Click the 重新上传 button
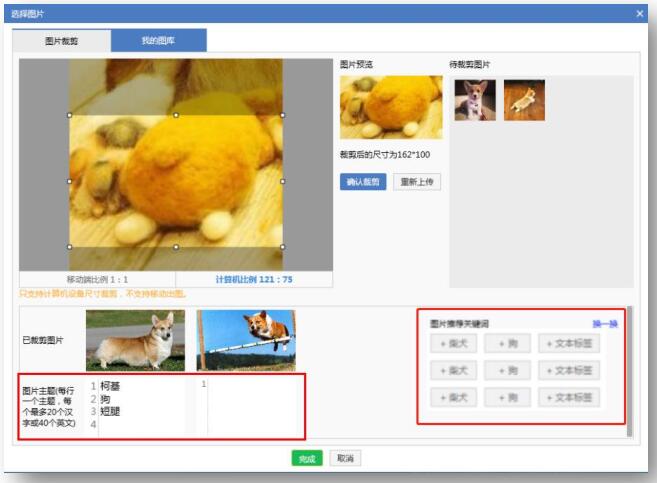 coord(416,182)
